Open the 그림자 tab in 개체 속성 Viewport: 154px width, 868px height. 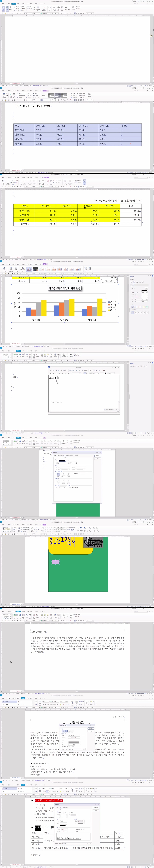pyautogui.click(x=76, y=456)
